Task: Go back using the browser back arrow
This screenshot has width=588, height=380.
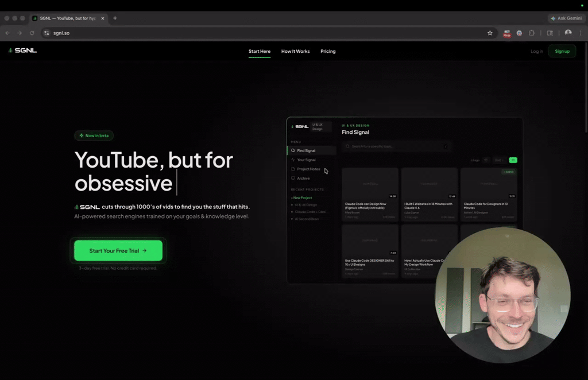Action: pyautogui.click(x=7, y=33)
